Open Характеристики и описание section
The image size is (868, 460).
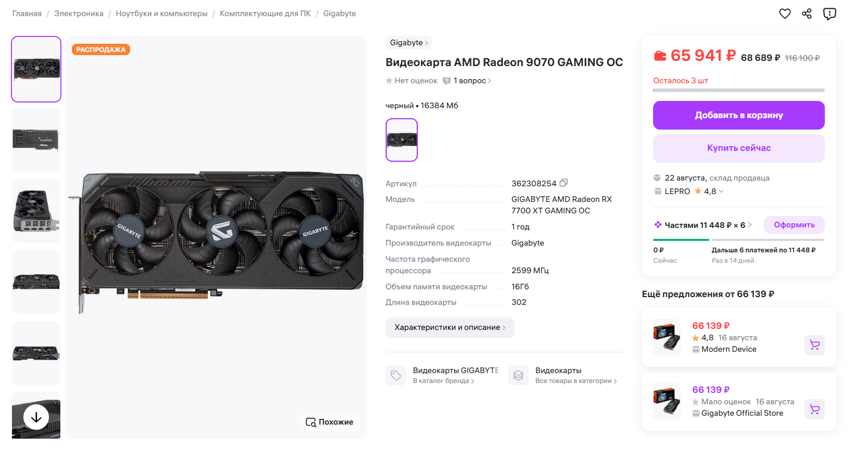click(450, 328)
